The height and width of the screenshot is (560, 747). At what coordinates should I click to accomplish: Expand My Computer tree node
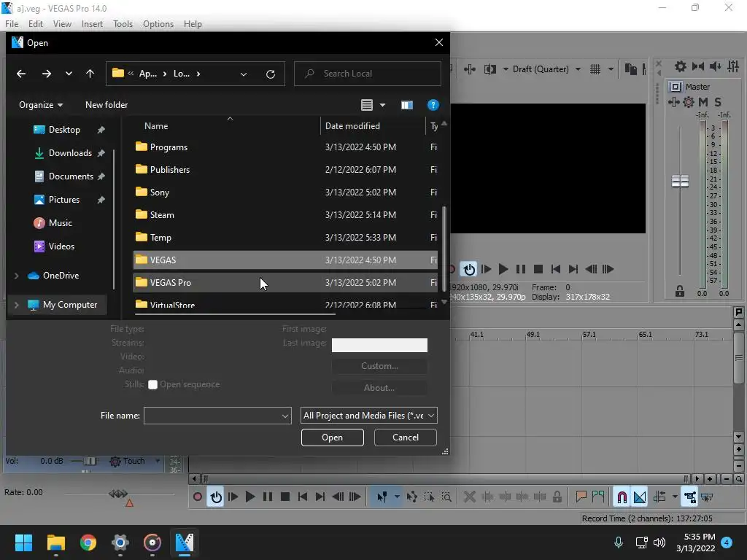pos(16,305)
